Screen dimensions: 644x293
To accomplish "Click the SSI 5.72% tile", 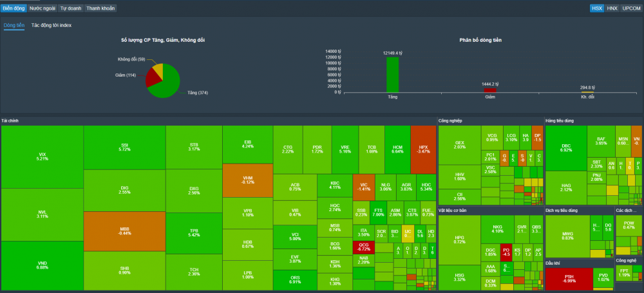I will [x=125, y=147].
